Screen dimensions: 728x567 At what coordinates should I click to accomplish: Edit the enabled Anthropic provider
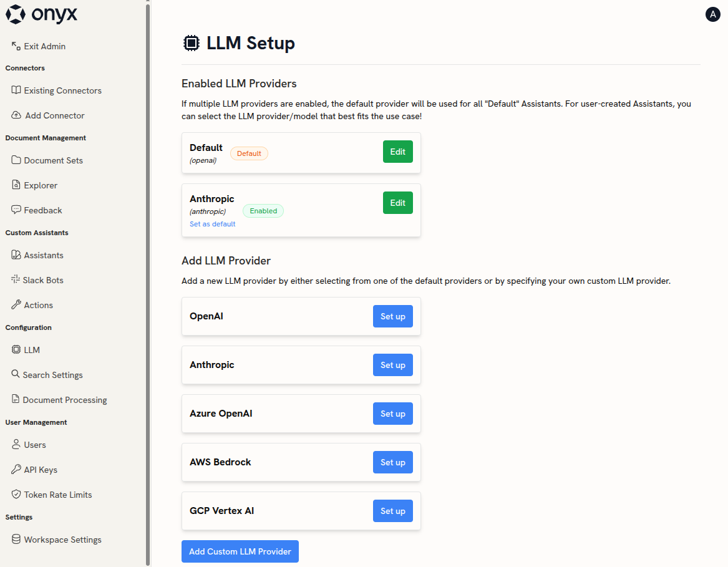[397, 203]
